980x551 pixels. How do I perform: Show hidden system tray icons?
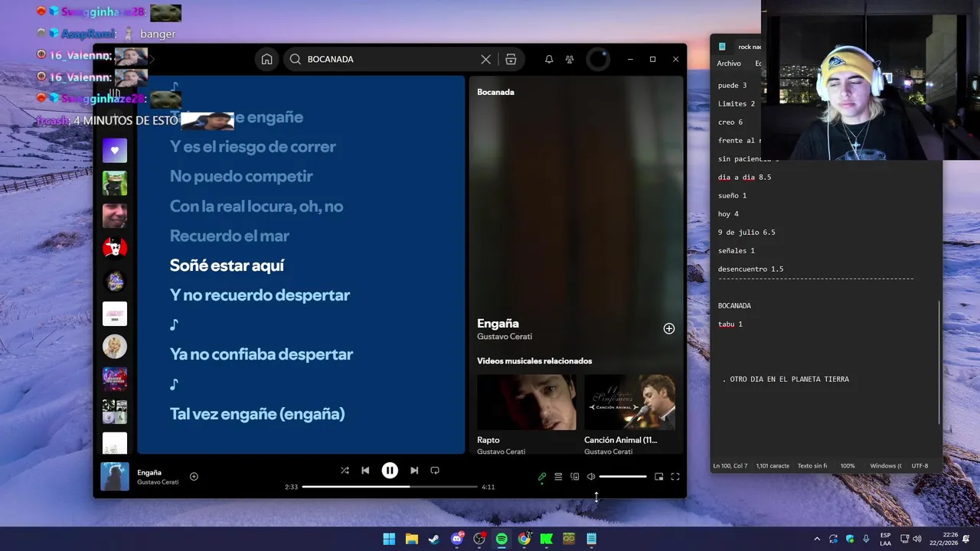click(817, 539)
